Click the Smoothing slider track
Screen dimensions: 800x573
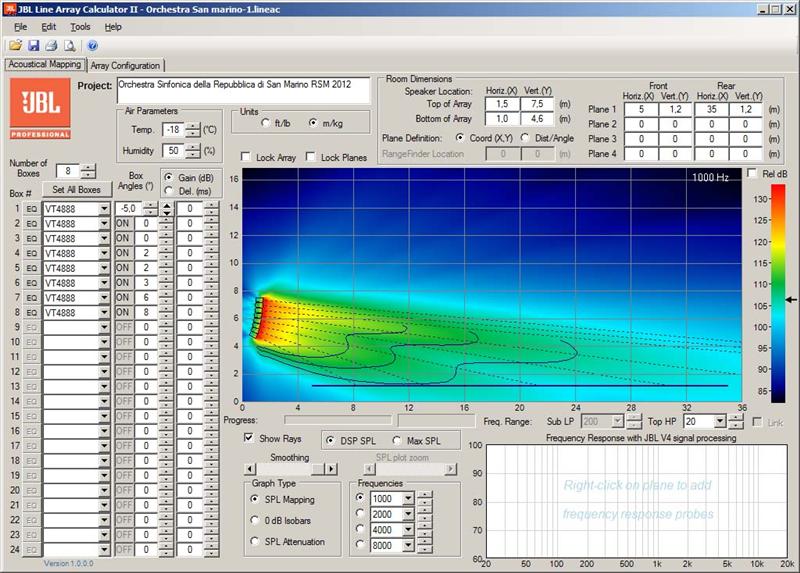coord(291,469)
